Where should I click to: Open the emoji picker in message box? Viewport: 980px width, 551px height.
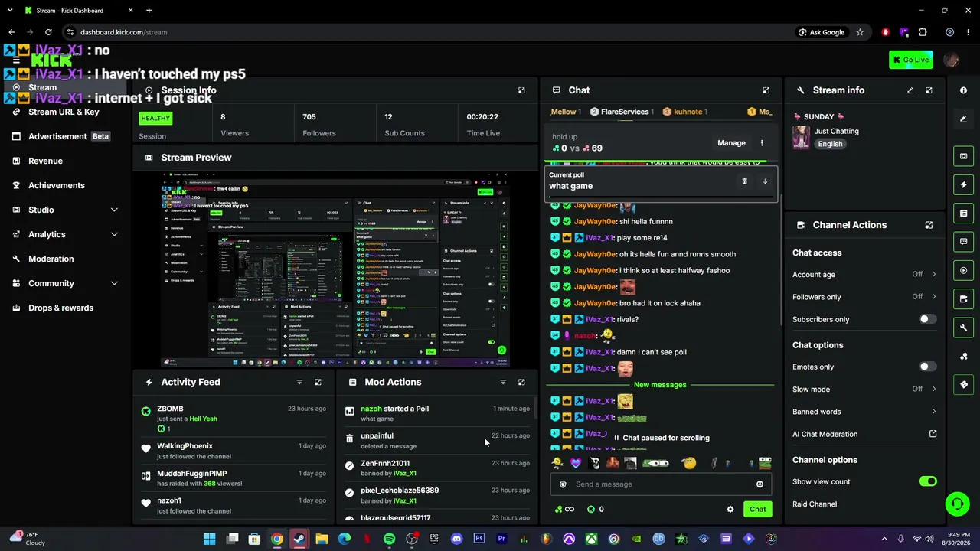click(759, 484)
